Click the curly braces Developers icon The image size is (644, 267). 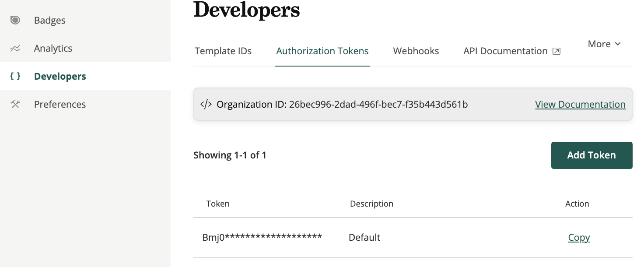tap(15, 76)
